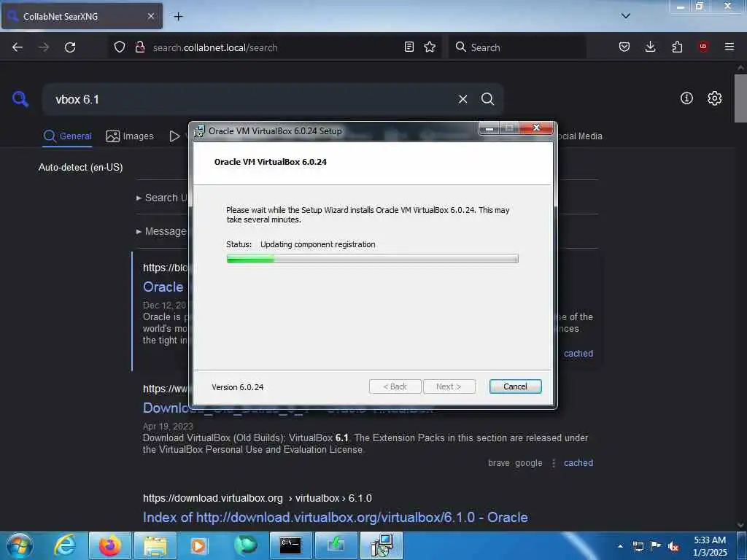The image size is (747, 560).
Task: Open the taskbar clock and date
Action: (x=710, y=546)
